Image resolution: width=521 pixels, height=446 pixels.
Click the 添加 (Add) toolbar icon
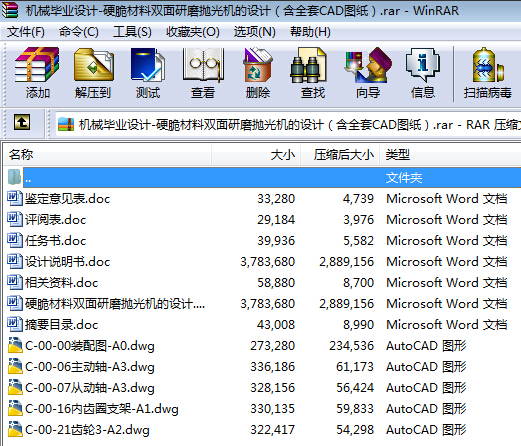tap(37, 65)
